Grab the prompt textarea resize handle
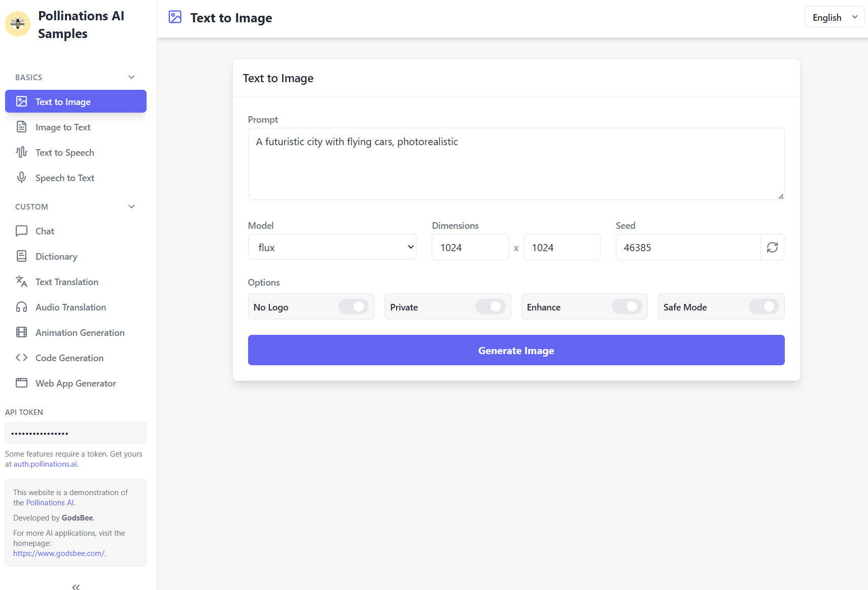The image size is (868, 590). tap(781, 196)
